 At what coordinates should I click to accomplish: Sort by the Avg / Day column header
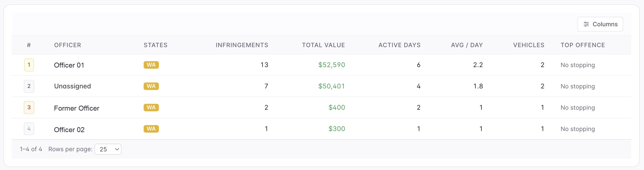[467, 45]
